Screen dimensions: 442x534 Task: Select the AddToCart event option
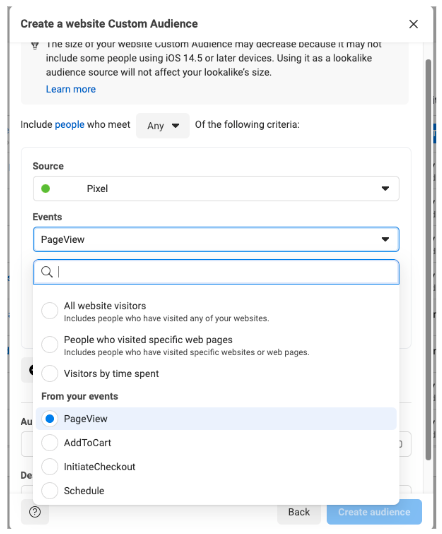coord(50,442)
